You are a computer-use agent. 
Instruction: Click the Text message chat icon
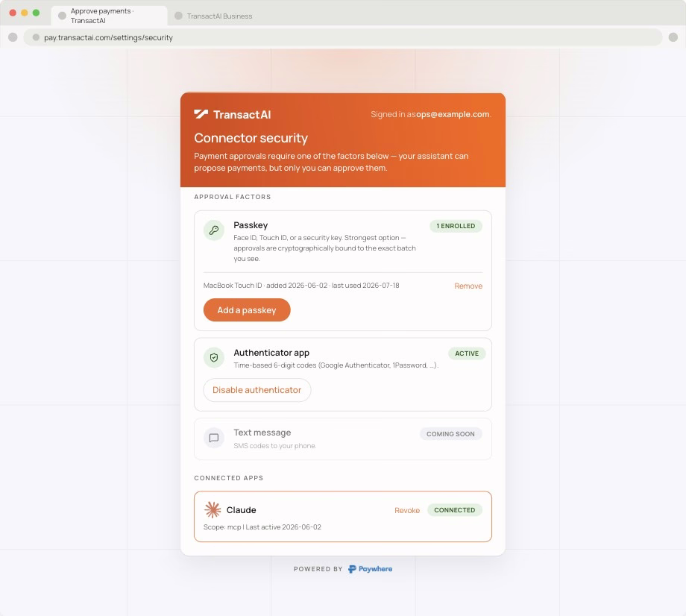pos(214,438)
